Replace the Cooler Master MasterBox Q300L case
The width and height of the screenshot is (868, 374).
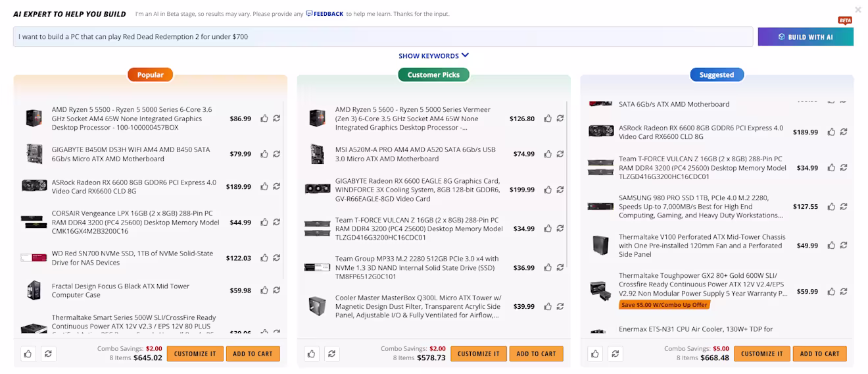(560, 306)
